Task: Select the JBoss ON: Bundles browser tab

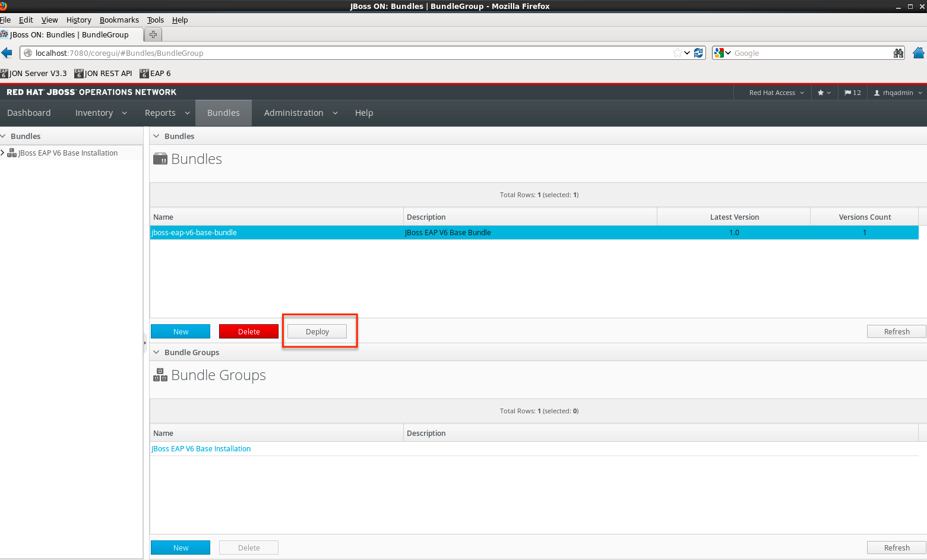Action: coord(71,34)
